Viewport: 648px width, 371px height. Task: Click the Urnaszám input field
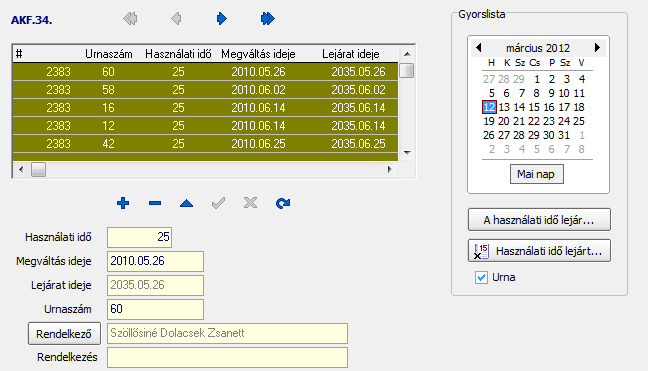click(x=155, y=309)
